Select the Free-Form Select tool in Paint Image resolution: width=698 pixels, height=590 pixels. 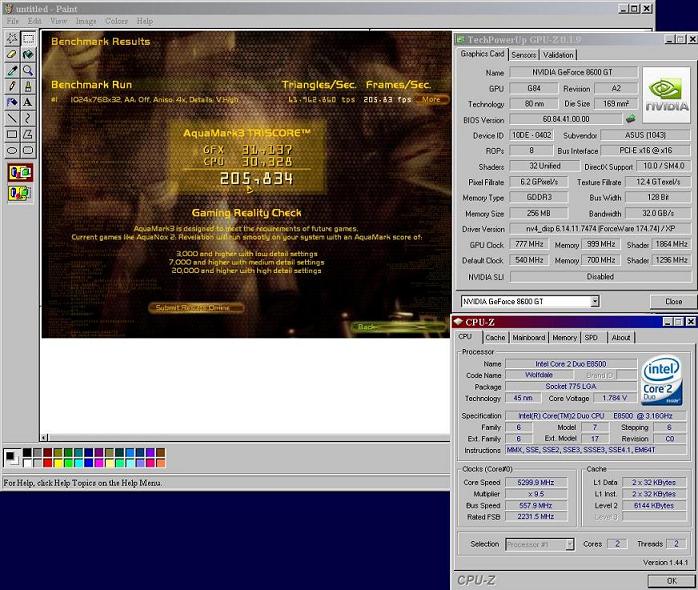point(12,39)
